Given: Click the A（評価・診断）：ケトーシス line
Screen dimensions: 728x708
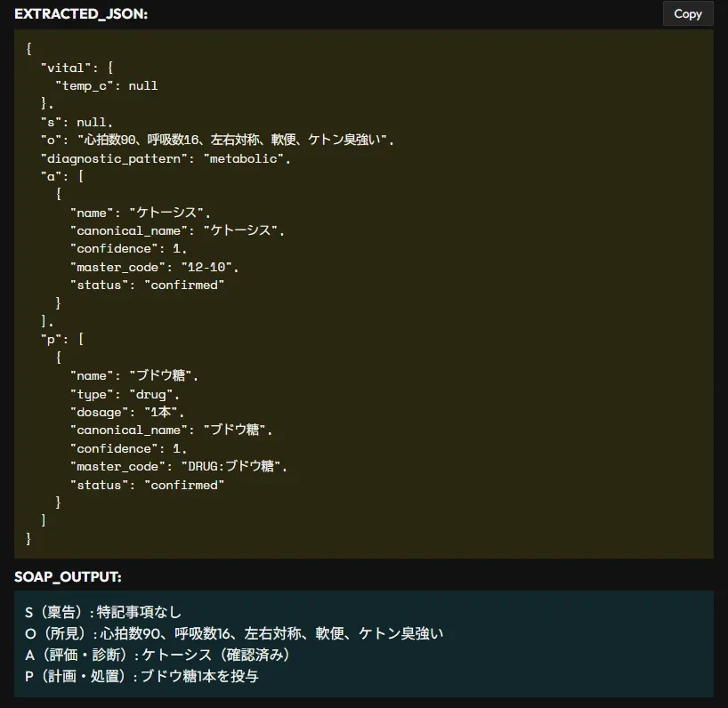Looking at the screenshot, I should coord(158,656).
